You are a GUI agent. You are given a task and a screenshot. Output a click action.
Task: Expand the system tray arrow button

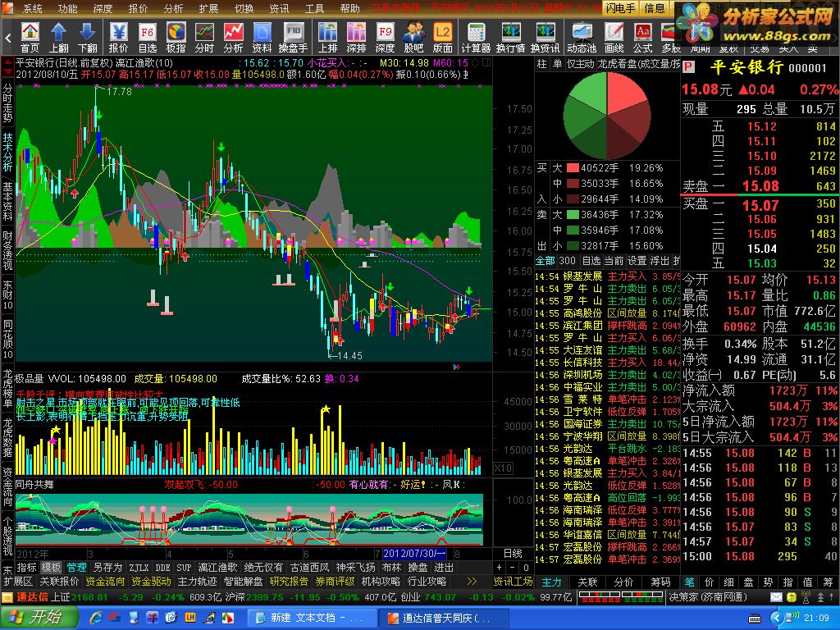[x=778, y=619]
